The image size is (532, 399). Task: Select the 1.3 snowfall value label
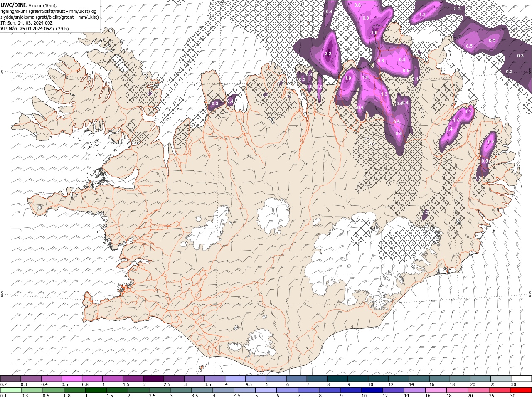(x=384, y=94)
